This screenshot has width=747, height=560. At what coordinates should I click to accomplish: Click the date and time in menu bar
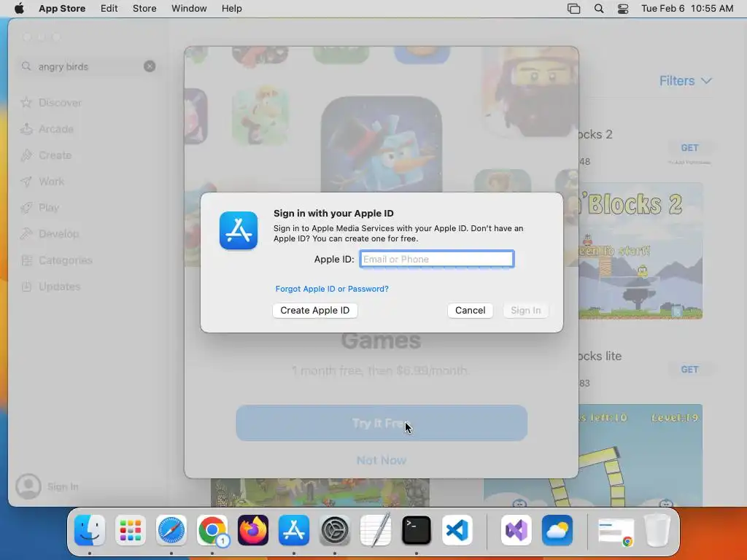(x=687, y=9)
